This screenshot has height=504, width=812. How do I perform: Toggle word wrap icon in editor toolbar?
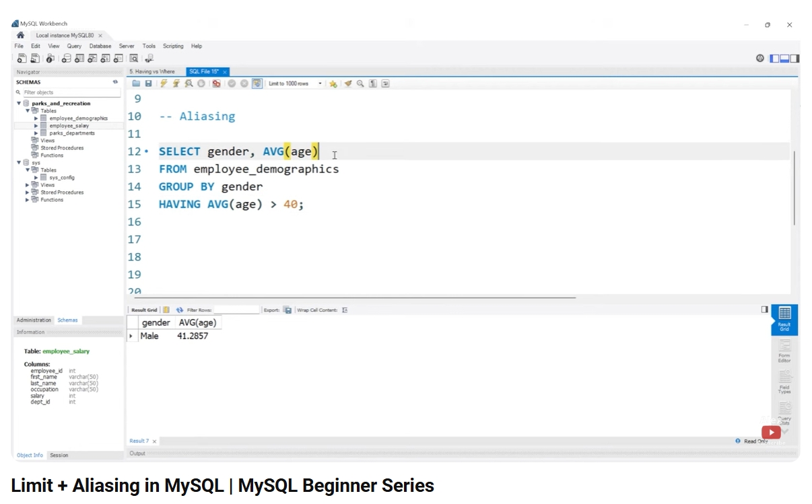[385, 83]
